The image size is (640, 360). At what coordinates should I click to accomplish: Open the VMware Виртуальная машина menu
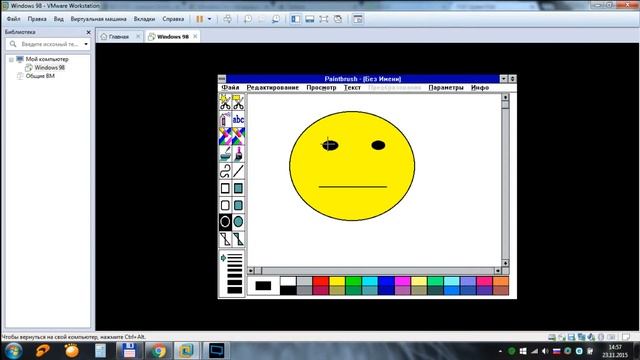(x=98, y=19)
